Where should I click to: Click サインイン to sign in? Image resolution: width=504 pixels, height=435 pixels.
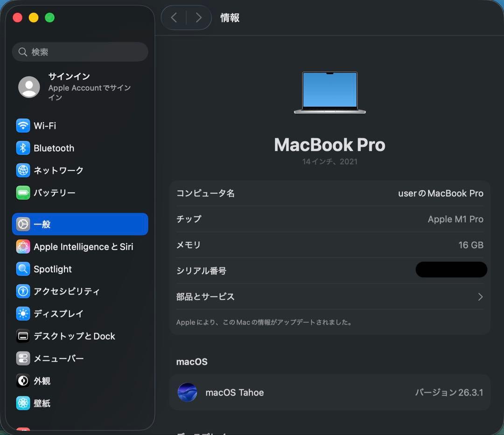[x=69, y=76]
